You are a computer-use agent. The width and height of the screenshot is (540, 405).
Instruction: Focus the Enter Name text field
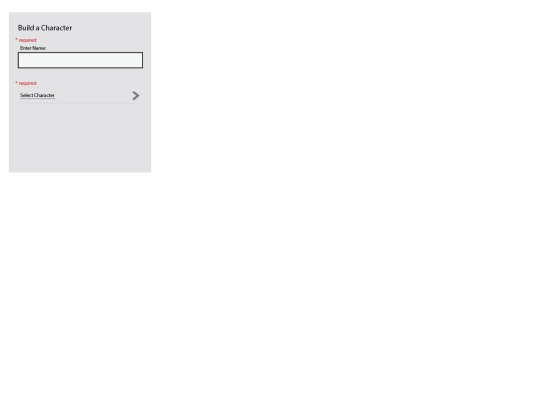pos(80,60)
